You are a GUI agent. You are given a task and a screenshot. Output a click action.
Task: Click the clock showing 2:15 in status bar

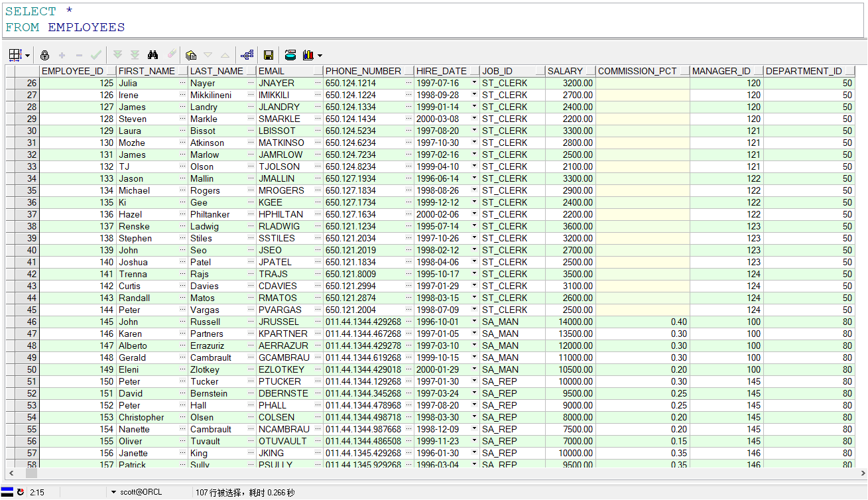tap(36, 493)
